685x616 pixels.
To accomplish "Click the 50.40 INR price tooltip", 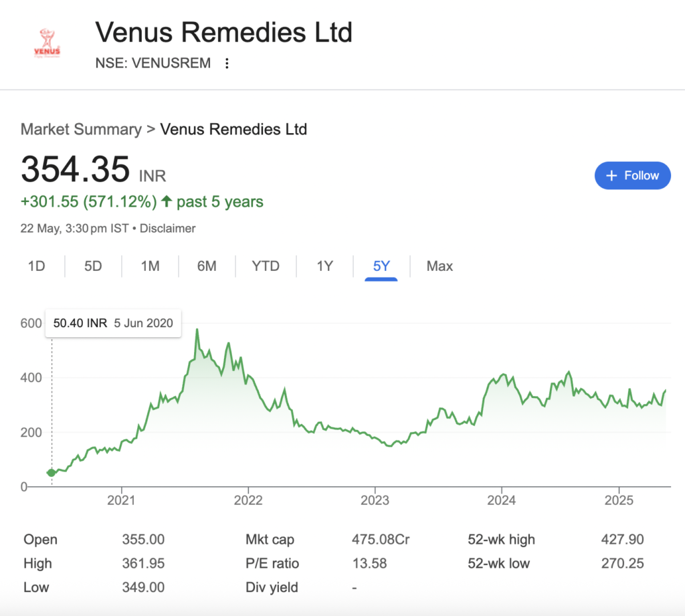I will coord(113,323).
